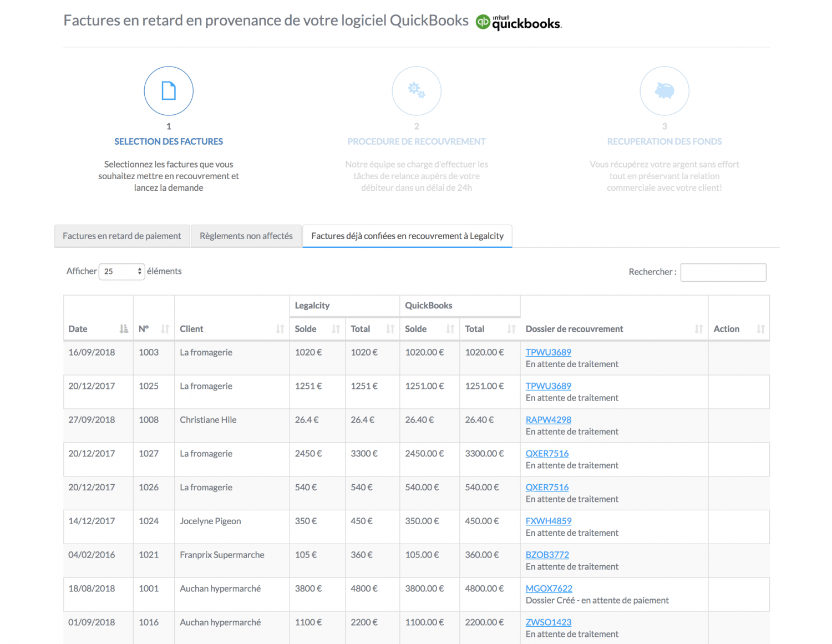The image size is (832, 644).
Task: Open dossier QXER7516 for invoice 1026
Action: (x=547, y=488)
